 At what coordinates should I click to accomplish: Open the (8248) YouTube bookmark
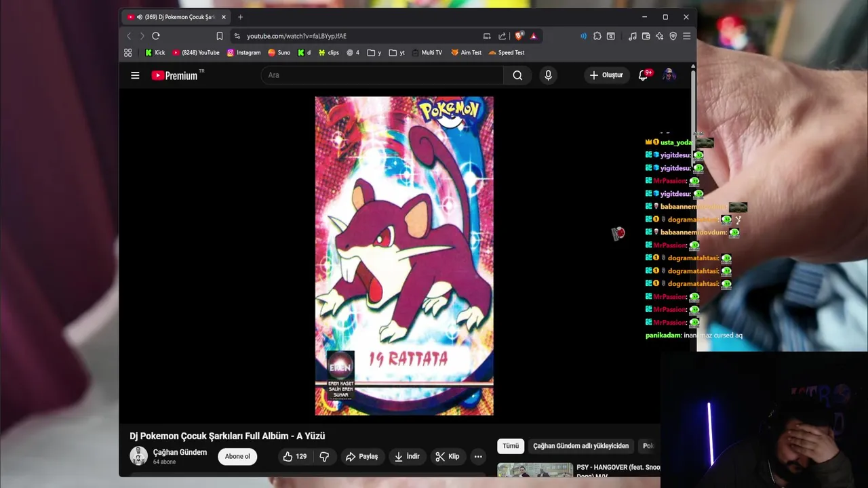click(x=196, y=52)
